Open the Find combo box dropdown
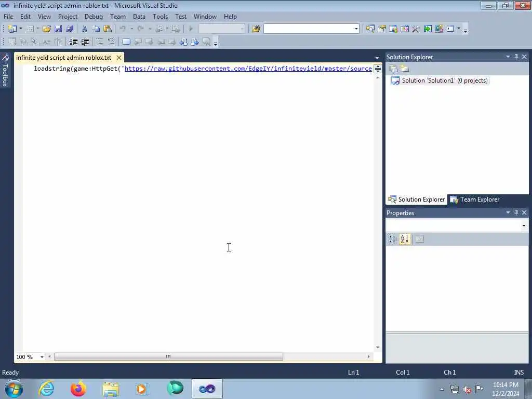Viewport: 532px width, 399px height. pyautogui.click(x=356, y=29)
